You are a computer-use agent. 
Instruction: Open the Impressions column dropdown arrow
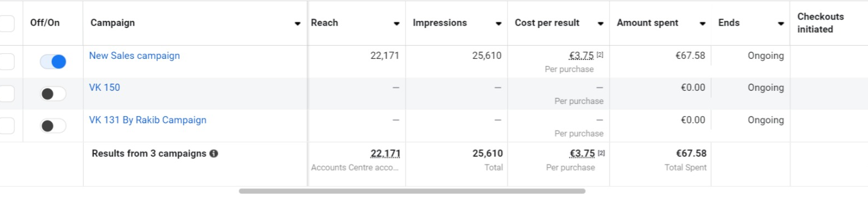pyautogui.click(x=499, y=24)
